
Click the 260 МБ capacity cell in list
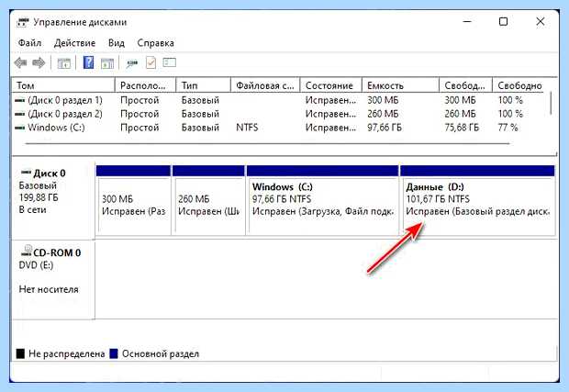(383, 114)
